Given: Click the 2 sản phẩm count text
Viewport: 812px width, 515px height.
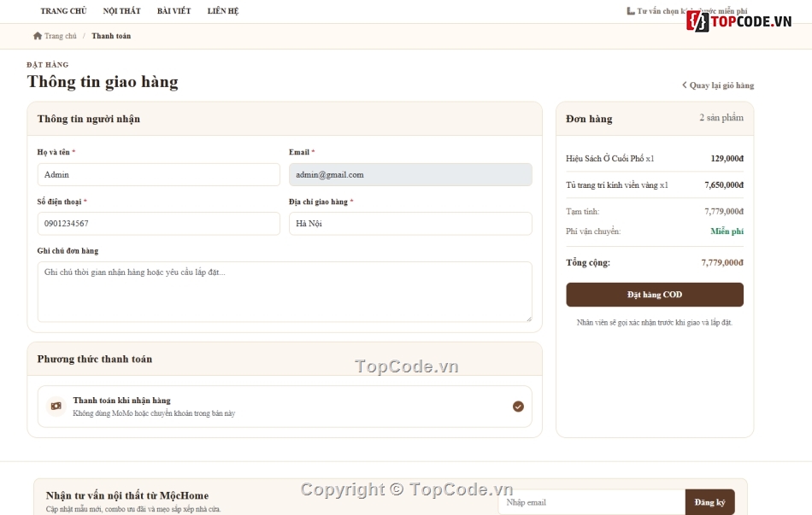Looking at the screenshot, I should (721, 118).
